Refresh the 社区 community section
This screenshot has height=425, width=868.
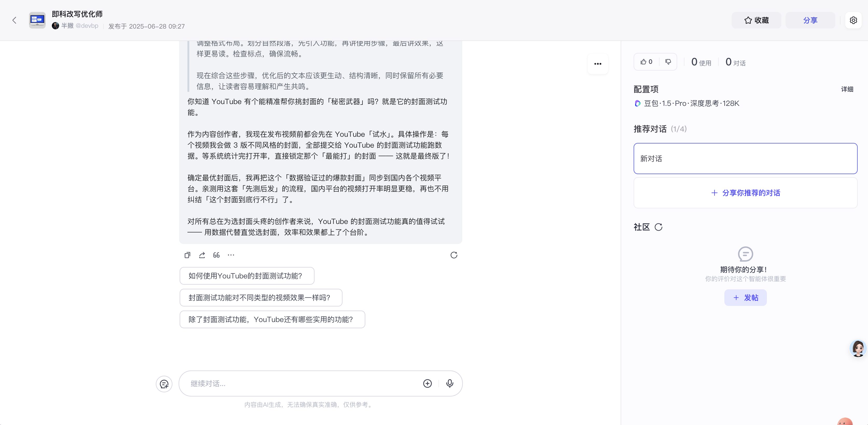pyautogui.click(x=659, y=227)
